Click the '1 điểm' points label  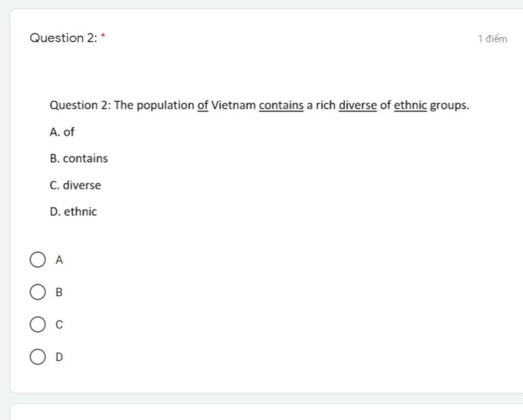pos(492,39)
